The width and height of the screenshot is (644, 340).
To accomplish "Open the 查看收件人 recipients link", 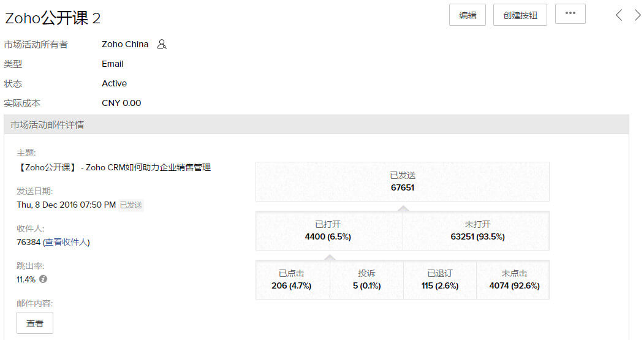I will click(66, 242).
